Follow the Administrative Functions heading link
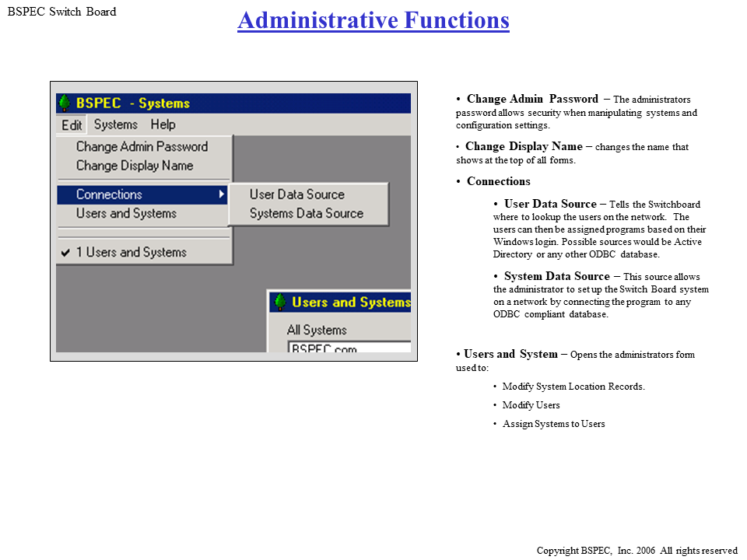Screen dimensions: 747x560 [373, 20]
